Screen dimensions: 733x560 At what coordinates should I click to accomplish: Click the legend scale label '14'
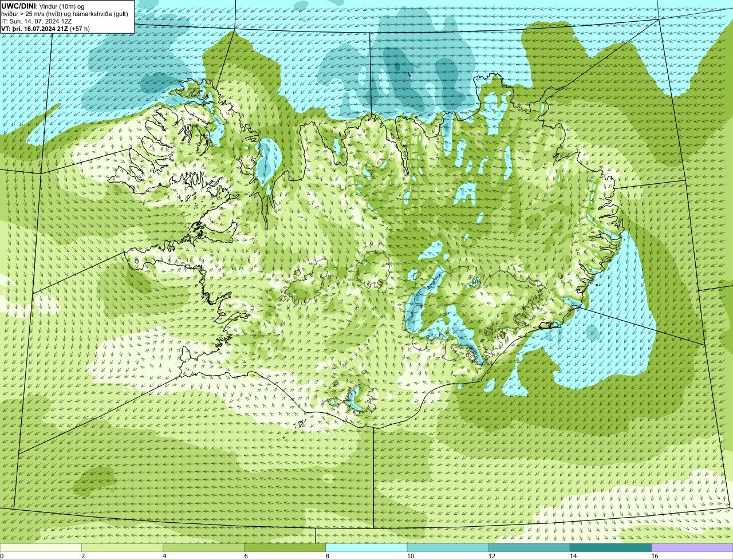click(x=573, y=556)
